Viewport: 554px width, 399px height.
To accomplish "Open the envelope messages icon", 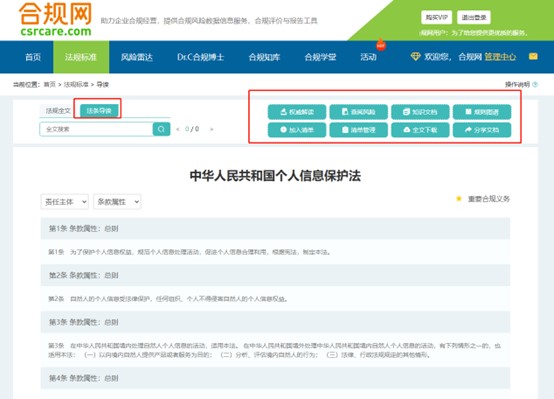I will (x=533, y=57).
